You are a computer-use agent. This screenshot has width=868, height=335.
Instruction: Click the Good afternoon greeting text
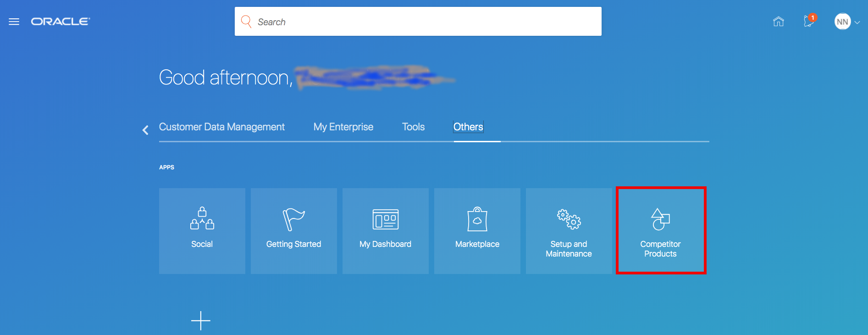(x=226, y=78)
